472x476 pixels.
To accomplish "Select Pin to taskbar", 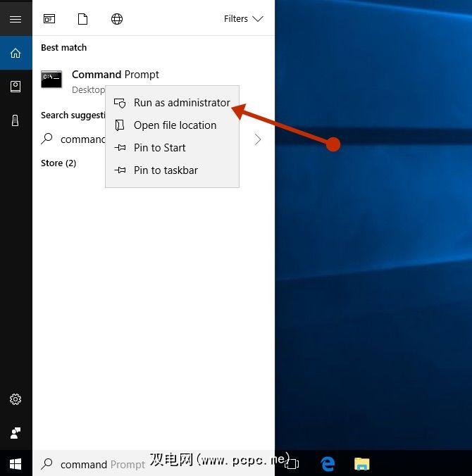I will 172,170.
